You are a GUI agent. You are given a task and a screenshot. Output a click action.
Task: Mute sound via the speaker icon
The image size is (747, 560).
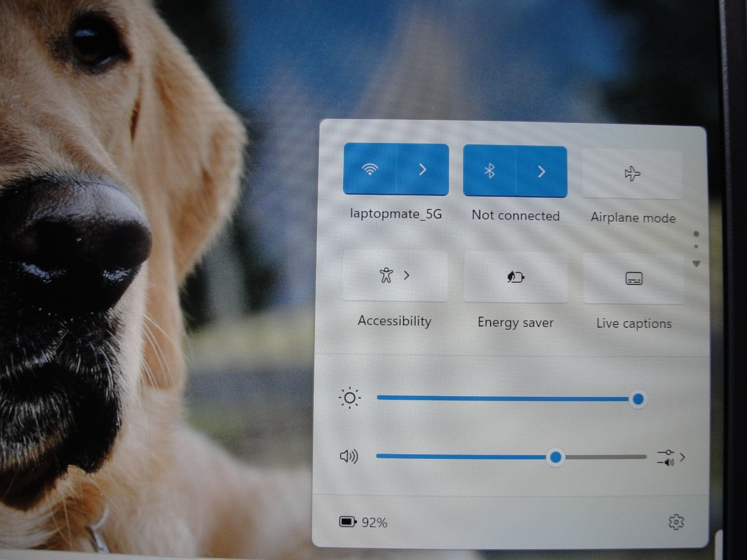349,456
